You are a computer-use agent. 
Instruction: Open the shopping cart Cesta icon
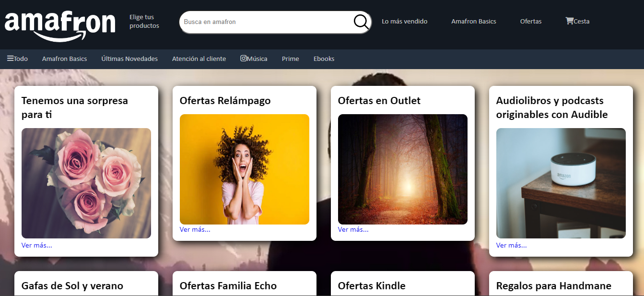[x=570, y=21]
